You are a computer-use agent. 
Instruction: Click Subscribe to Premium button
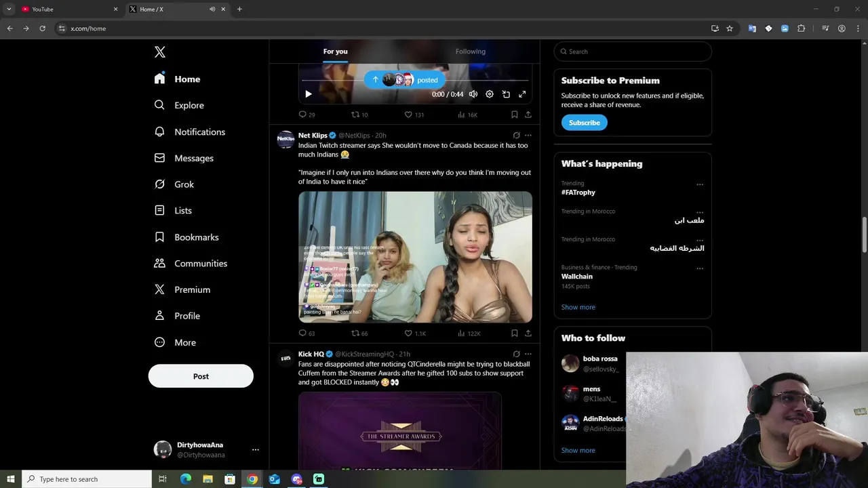[584, 123]
